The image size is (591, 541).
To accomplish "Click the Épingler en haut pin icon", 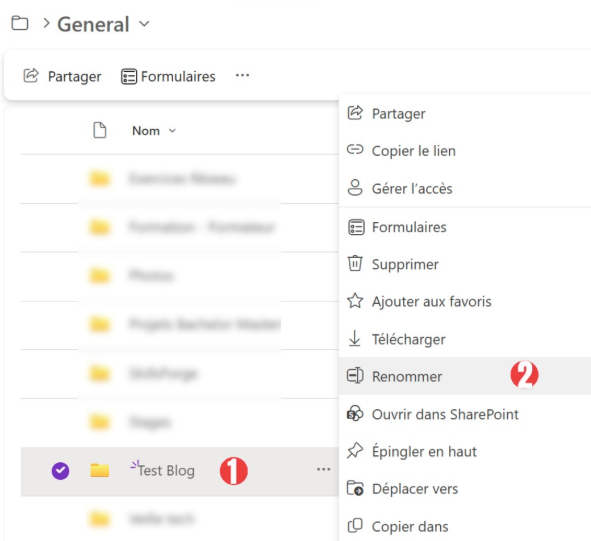I will (355, 451).
